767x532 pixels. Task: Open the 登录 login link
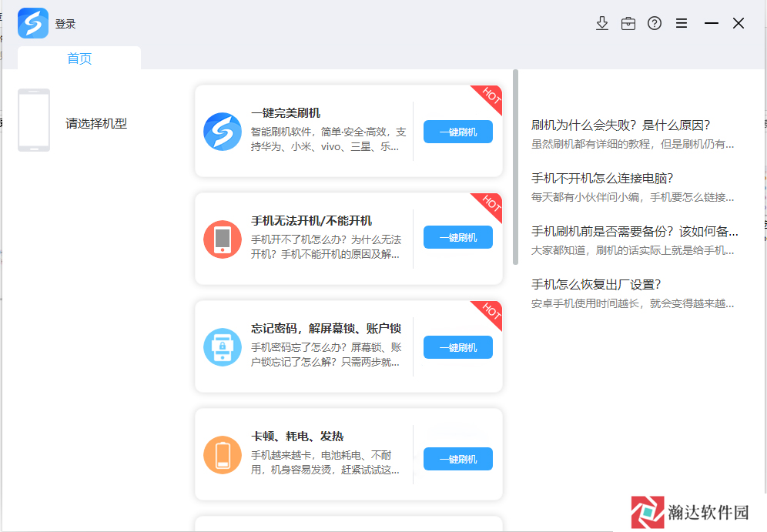pos(65,24)
